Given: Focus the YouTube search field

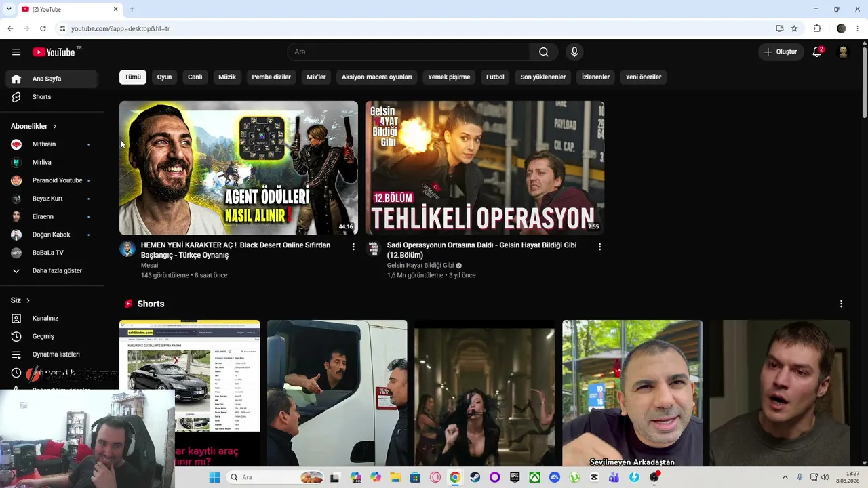Looking at the screenshot, I should pos(408,52).
